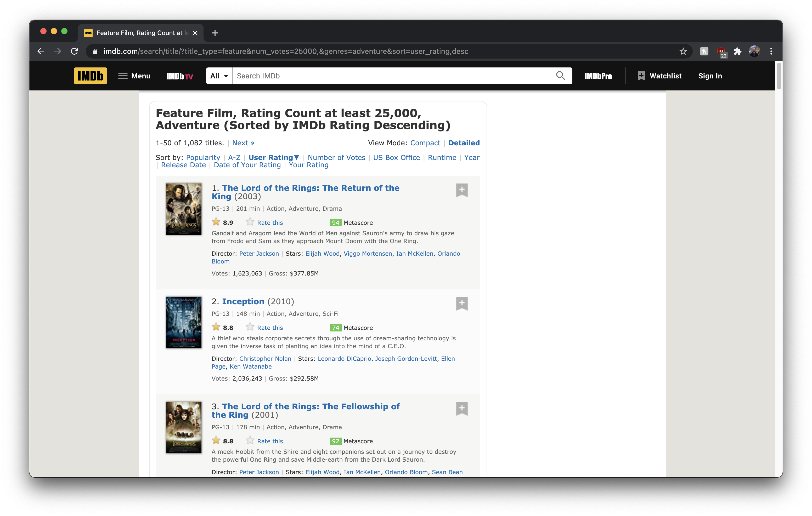
Task: Click the browser forward arrow
Action: [x=58, y=51]
